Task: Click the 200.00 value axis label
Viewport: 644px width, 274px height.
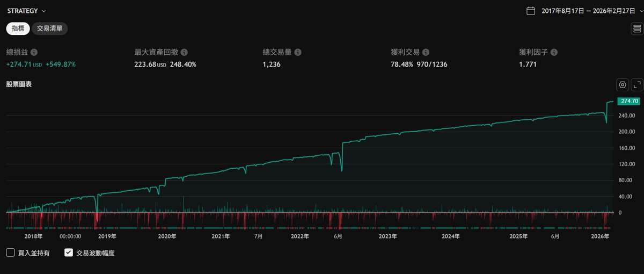Action: tap(628, 132)
